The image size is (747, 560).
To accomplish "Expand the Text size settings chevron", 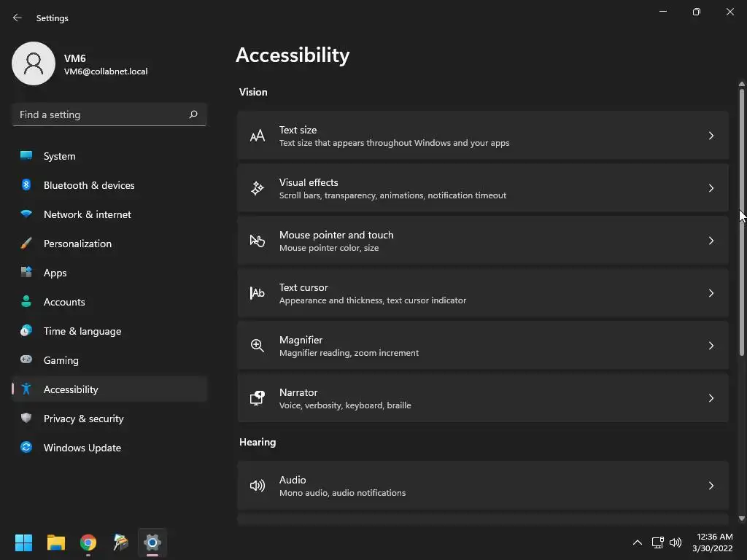I will tap(711, 136).
